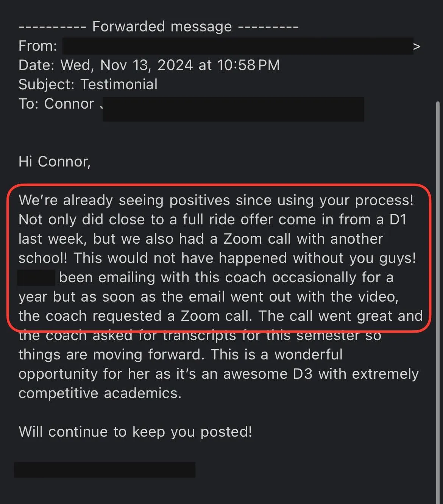443x504 pixels.
Task: Click the words 'awesome D3 with extremely'
Action: point(321,374)
